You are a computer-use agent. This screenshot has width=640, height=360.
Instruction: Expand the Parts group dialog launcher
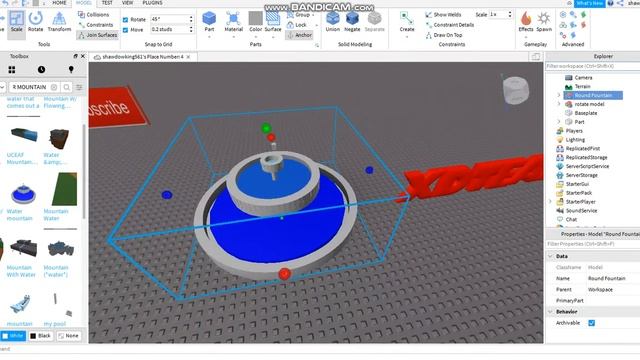click(x=316, y=45)
